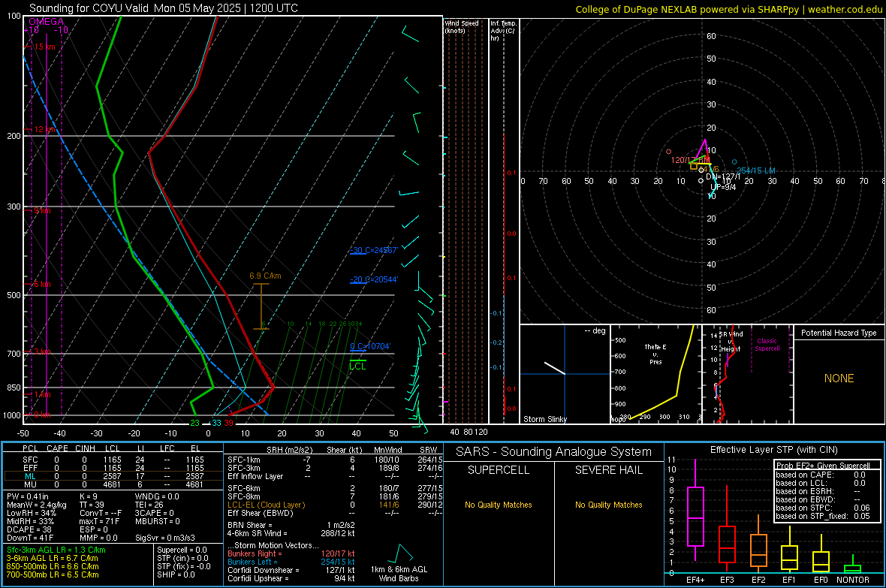Click the BRN Shear = 1 m2/s2 value
The width and height of the screenshot is (886, 588).
pos(291,525)
